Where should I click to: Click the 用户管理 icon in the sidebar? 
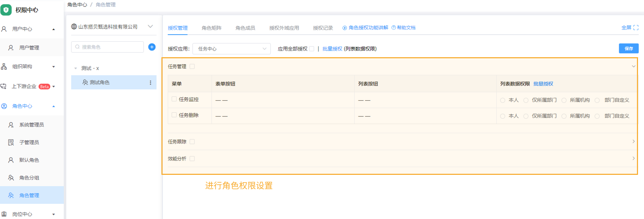click(11, 48)
